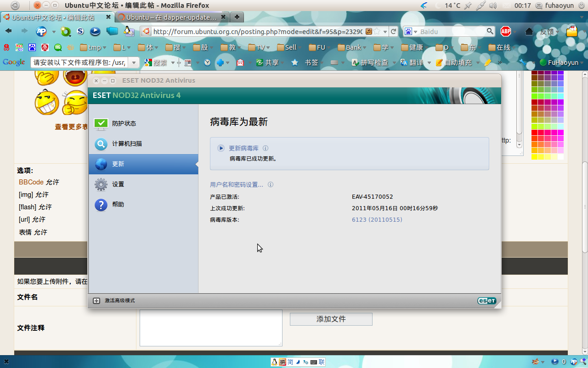Expand the 健康 bookmark folder
588x368 pixels.
(x=415, y=47)
